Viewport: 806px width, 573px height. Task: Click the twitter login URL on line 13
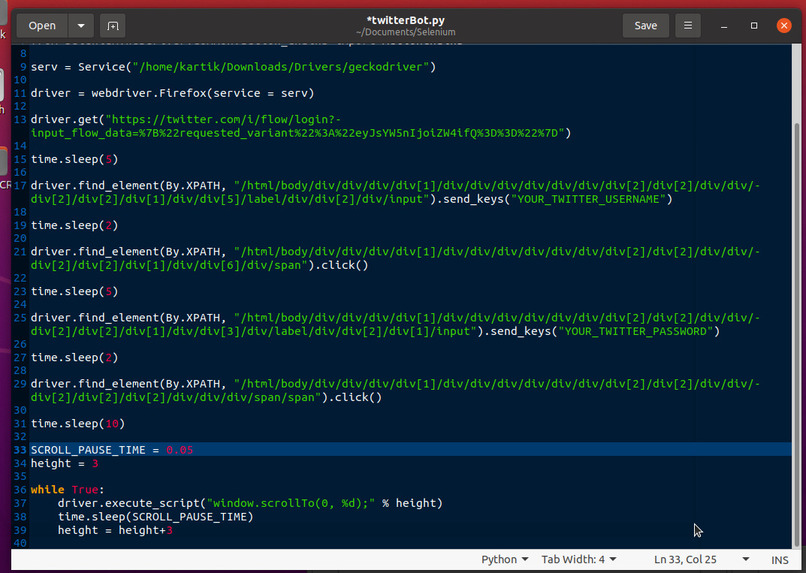301,126
